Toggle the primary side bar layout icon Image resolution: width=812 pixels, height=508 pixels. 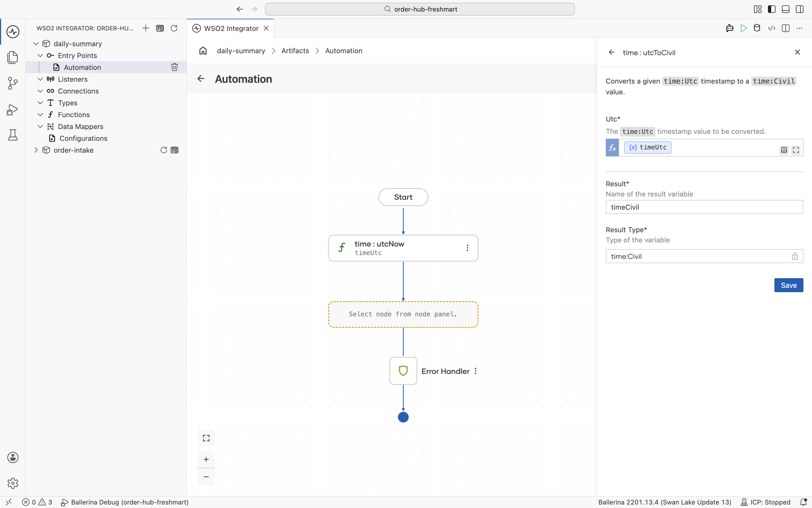[771, 9]
